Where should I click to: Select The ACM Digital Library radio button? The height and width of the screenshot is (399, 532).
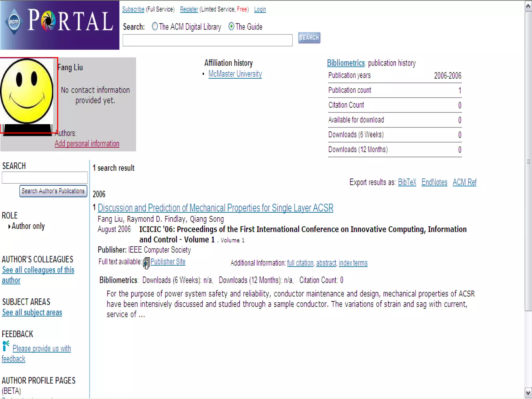155,26
